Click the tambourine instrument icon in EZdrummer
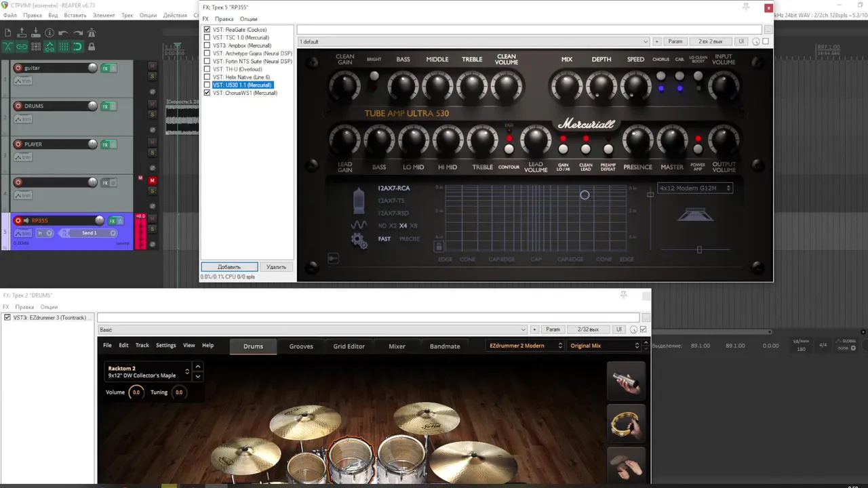Viewport: 868px width, 488px height. [x=626, y=424]
